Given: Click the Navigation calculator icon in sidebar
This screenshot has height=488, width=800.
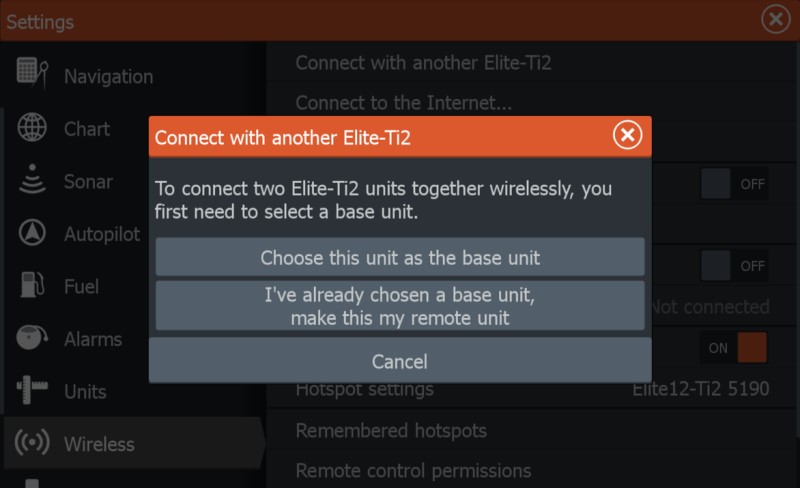Looking at the screenshot, I should pyautogui.click(x=32, y=75).
